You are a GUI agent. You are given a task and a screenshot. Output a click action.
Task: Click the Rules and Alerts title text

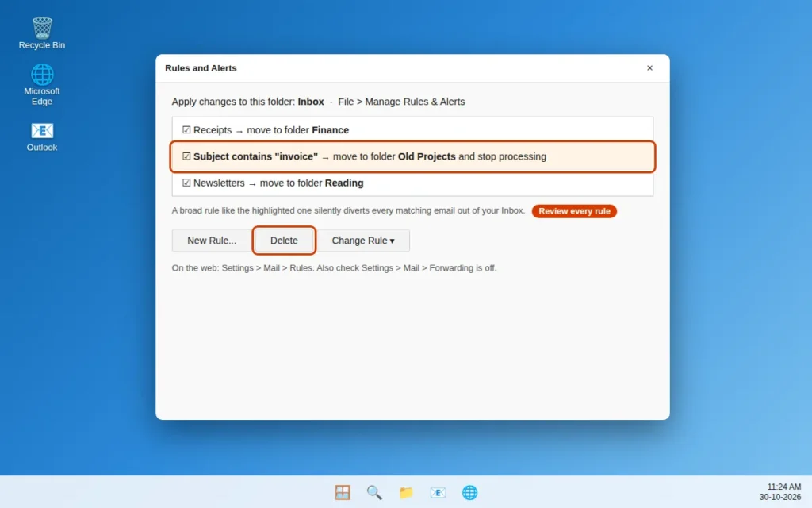pos(201,68)
